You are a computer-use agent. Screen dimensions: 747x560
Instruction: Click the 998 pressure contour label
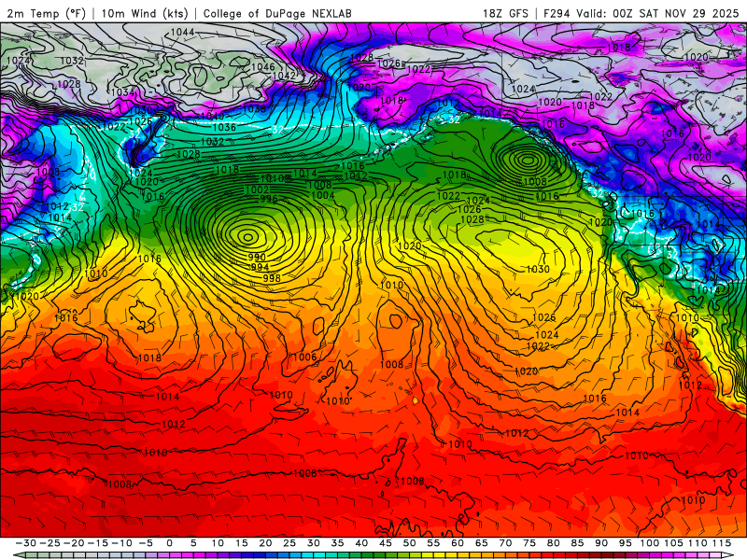click(x=272, y=277)
